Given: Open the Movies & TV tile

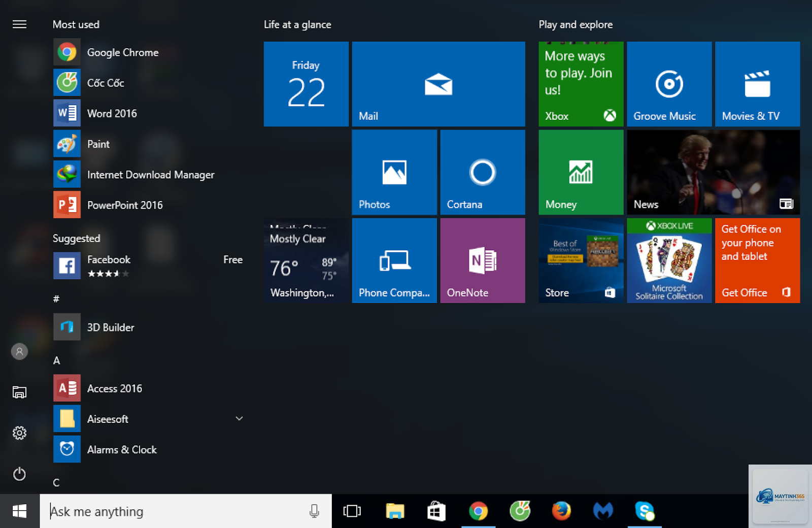Looking at the screenshot, I should [x=758, y=84].
